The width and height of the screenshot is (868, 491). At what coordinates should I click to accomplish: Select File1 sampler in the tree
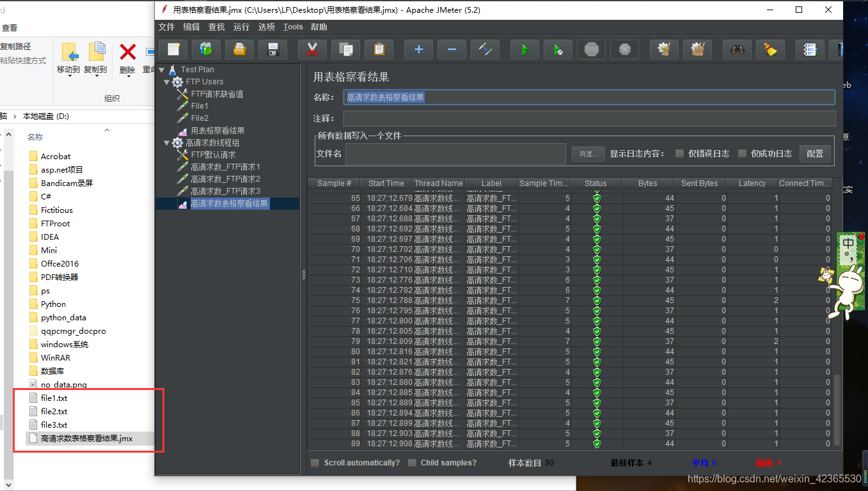coord(200,106)
